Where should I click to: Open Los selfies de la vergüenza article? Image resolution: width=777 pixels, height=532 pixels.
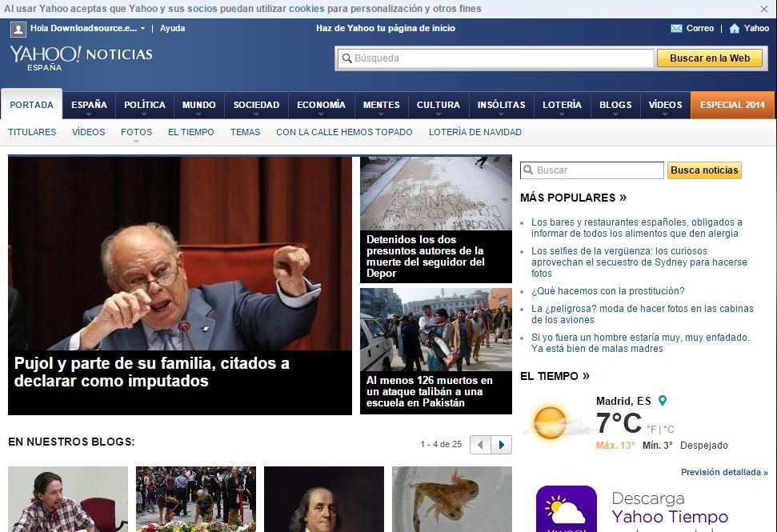pos(639,262)
